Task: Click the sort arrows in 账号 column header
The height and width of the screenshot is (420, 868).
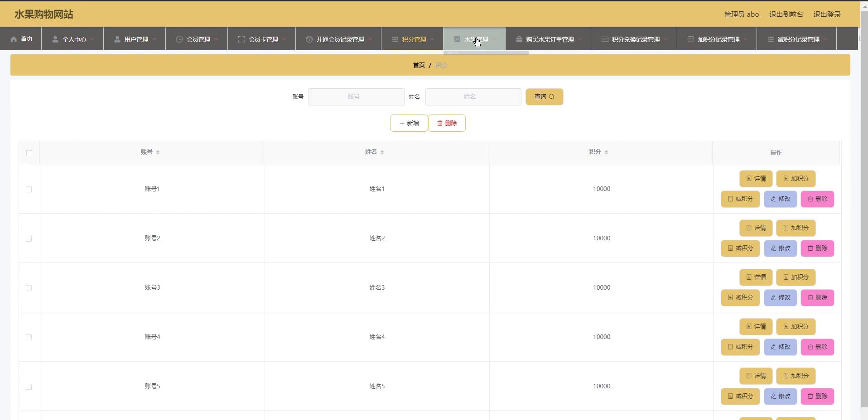Action: pyautogui.click(x=158, y=153)
